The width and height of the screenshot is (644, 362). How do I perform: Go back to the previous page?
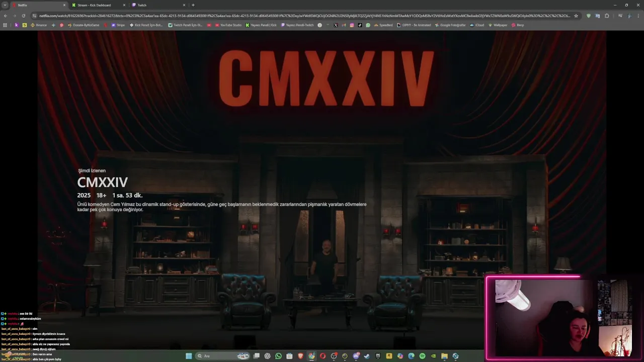[6, 16]
